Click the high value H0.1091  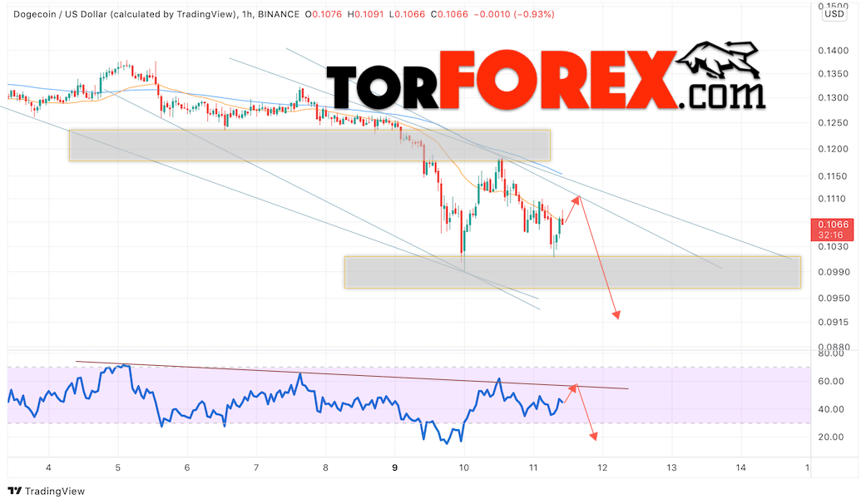(366, 14)
